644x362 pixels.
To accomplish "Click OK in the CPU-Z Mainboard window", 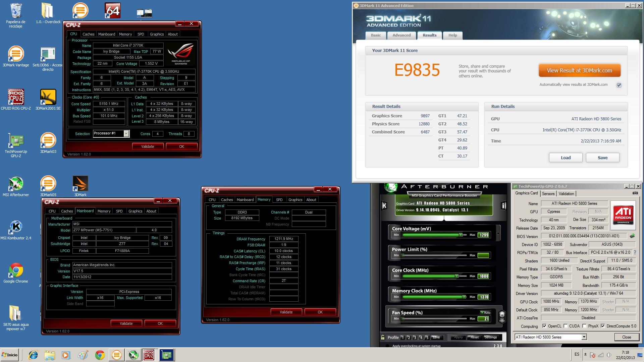I will pos(160,323).
